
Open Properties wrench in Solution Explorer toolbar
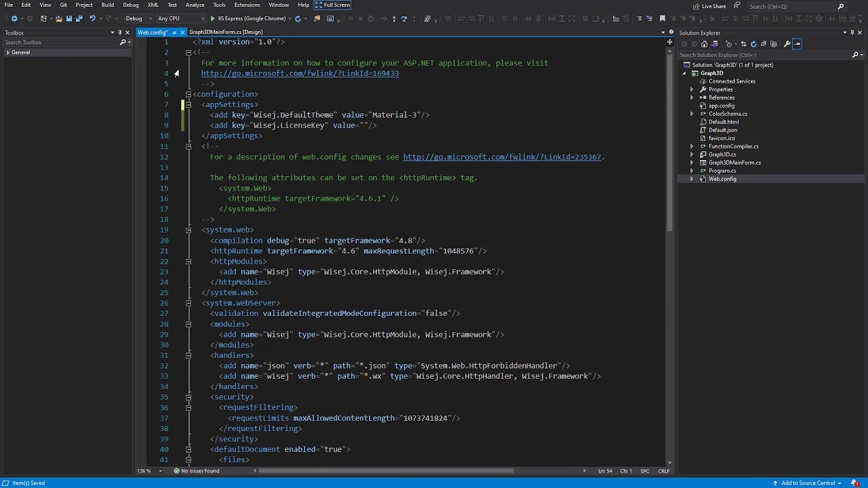pyautogui.click(x=787, y=44)
